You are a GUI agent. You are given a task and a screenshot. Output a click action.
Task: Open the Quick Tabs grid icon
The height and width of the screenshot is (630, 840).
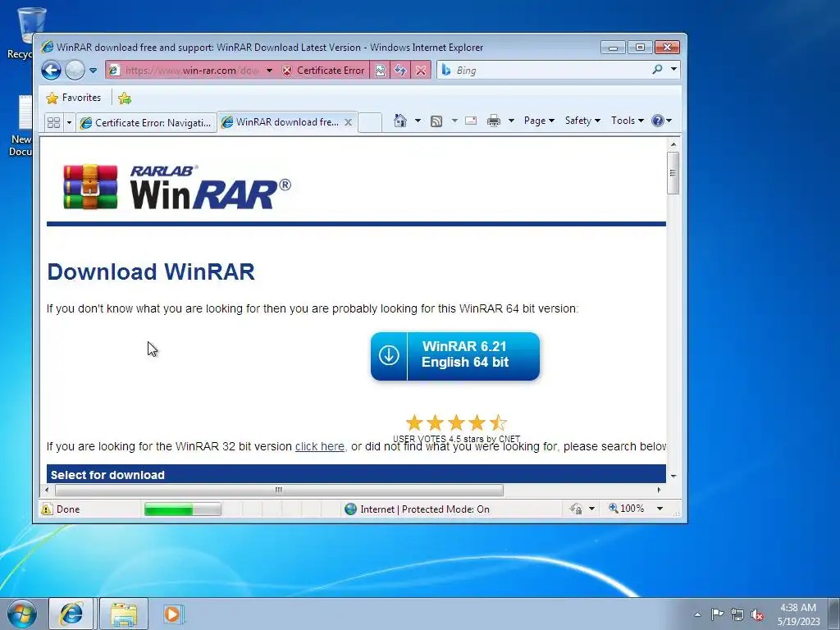(x=53, y=123)
